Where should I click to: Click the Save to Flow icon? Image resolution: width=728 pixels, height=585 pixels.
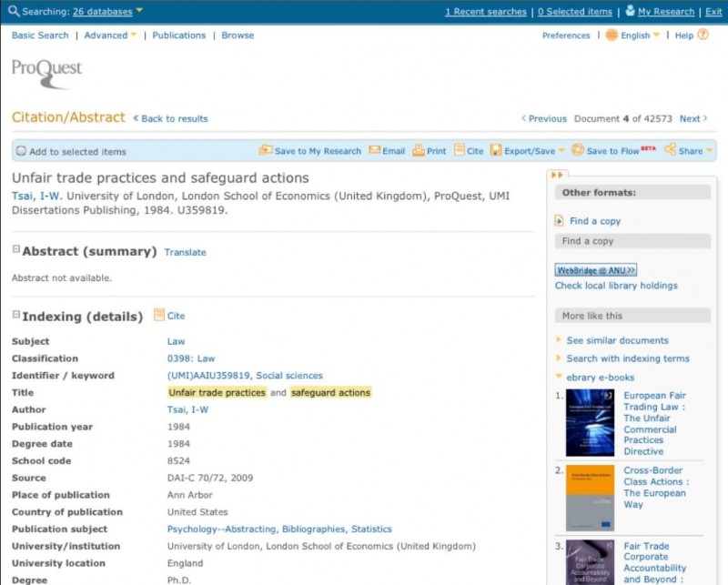pyautogui.click(x=578, y=150)
